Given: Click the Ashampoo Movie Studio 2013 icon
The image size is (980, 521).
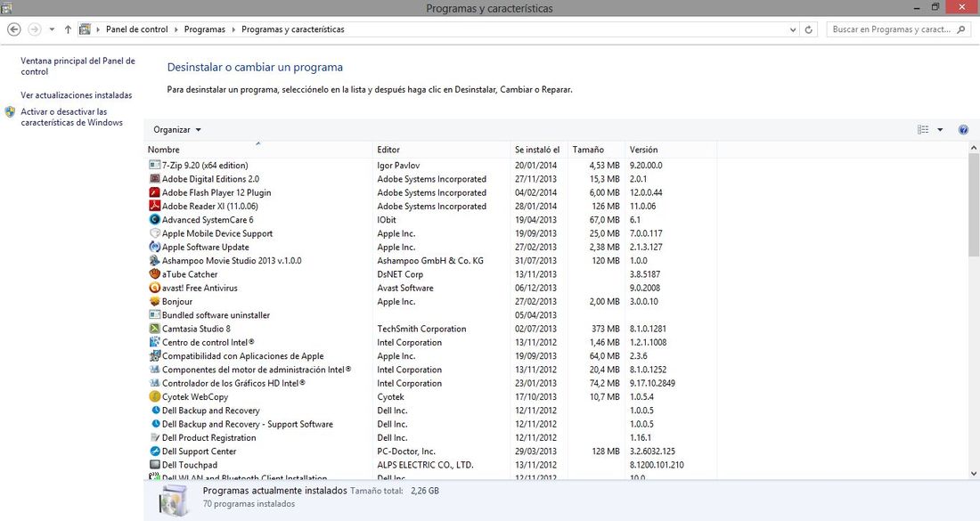Looking at the screenshot, I should click(x=154, y=260).
